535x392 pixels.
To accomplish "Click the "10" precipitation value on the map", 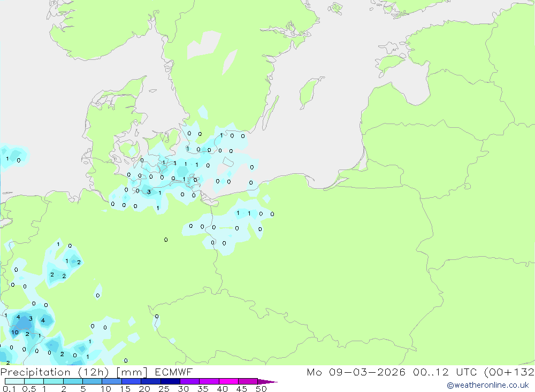I will tap(15, 332).
